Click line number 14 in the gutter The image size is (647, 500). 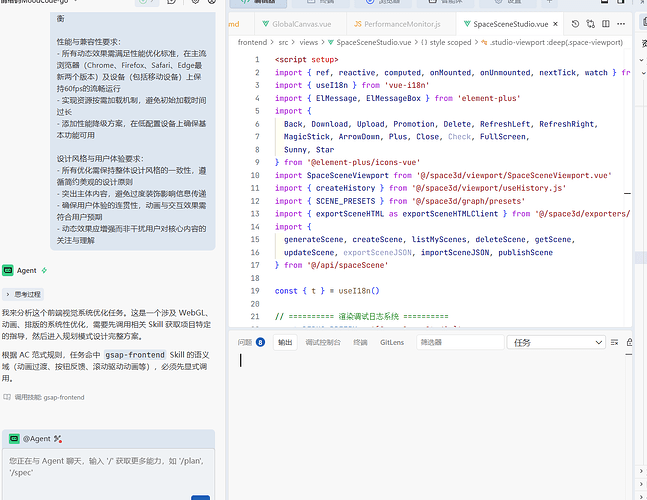coord(255,227)
